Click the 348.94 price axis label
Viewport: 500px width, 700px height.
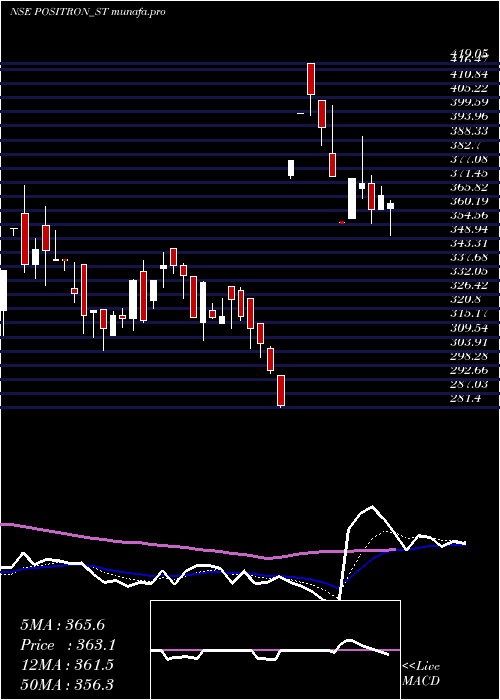(x=469, y=229)
